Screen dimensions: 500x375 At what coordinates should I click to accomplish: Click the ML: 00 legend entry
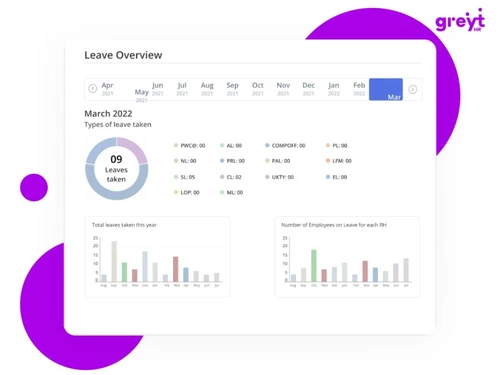(231, 192)
